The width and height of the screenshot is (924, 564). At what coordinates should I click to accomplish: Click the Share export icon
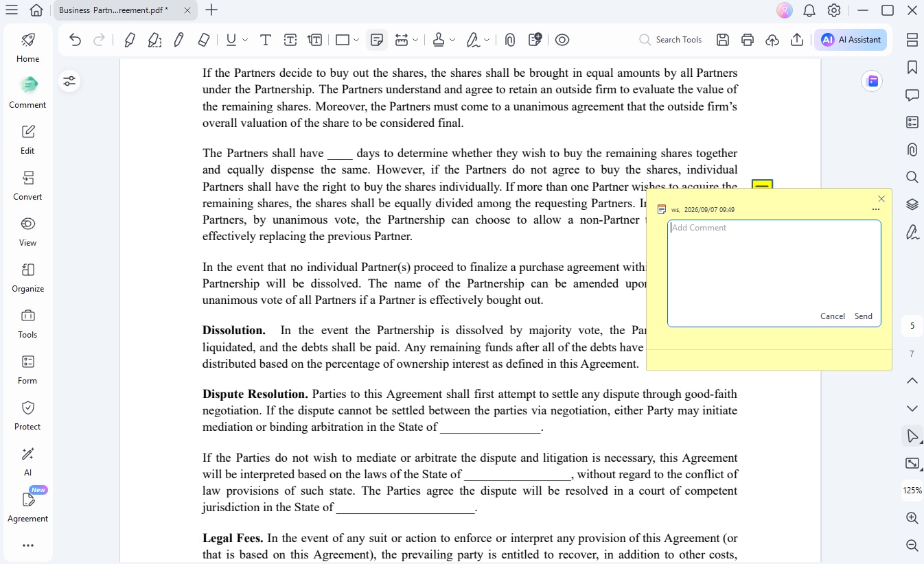797,40
